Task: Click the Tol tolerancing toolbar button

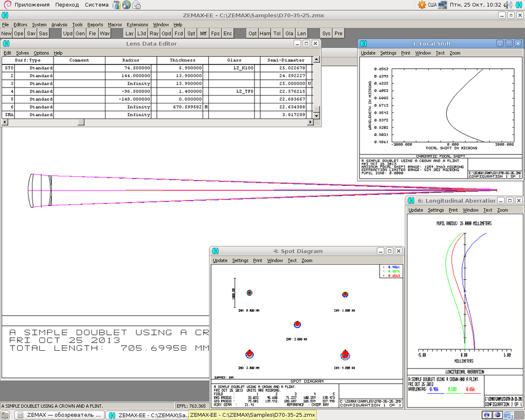Action: (277, 33)
